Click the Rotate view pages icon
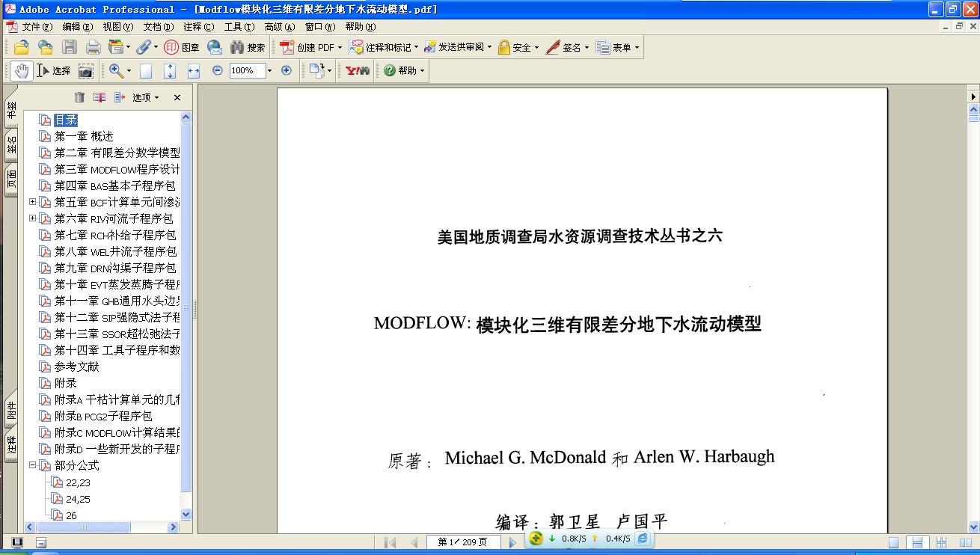Screen dimensions: 980x555 [316, 70]
